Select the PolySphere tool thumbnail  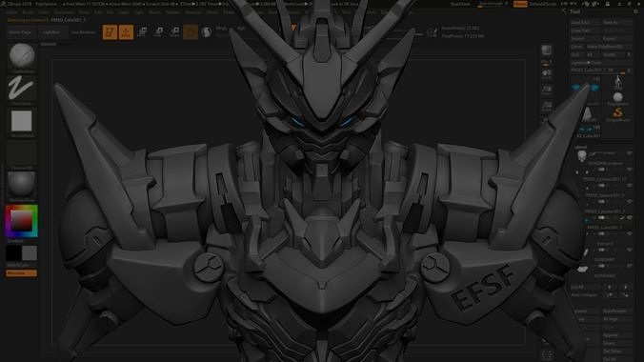617,98
